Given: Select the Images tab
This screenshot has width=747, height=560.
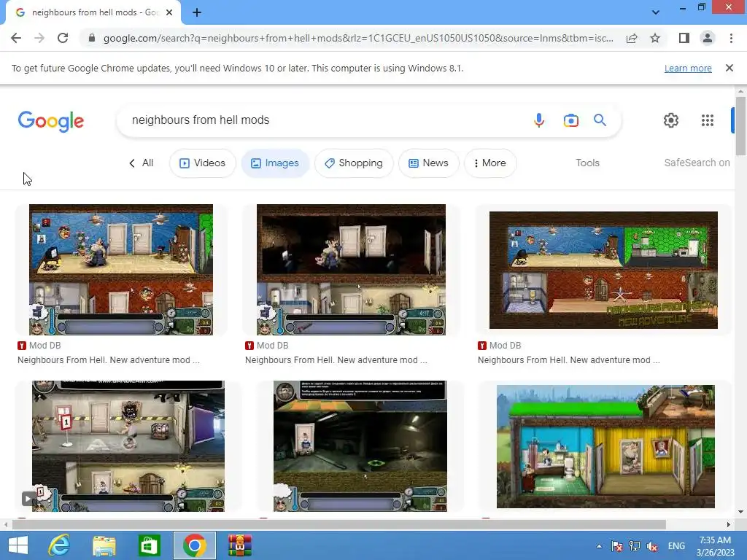Looking at the screenshot, I should point(275,163).
